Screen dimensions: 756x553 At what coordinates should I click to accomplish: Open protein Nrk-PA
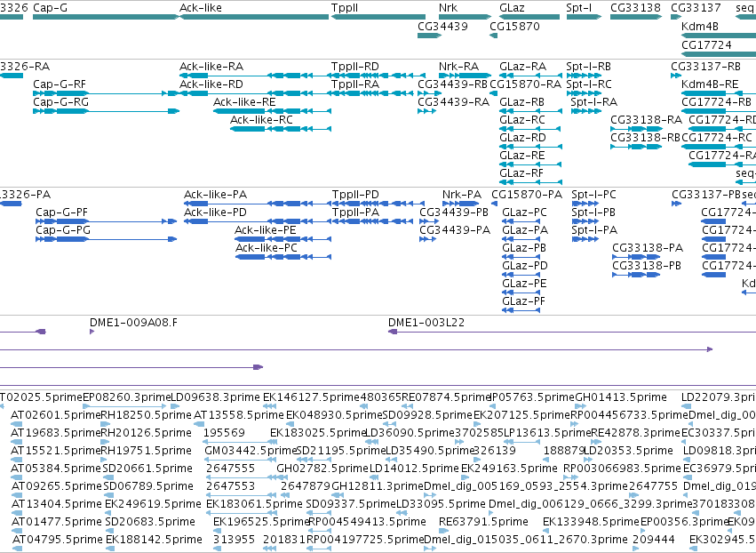pos(462,195)
